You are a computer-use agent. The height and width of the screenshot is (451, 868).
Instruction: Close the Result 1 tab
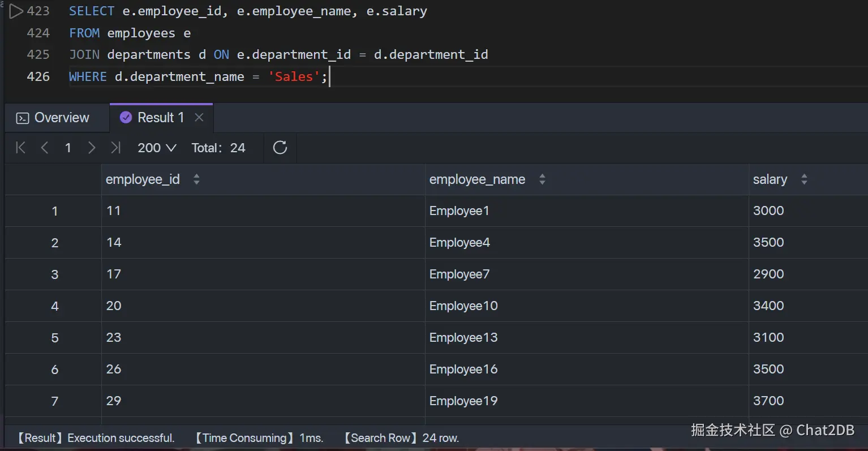[x=199, y=117]
